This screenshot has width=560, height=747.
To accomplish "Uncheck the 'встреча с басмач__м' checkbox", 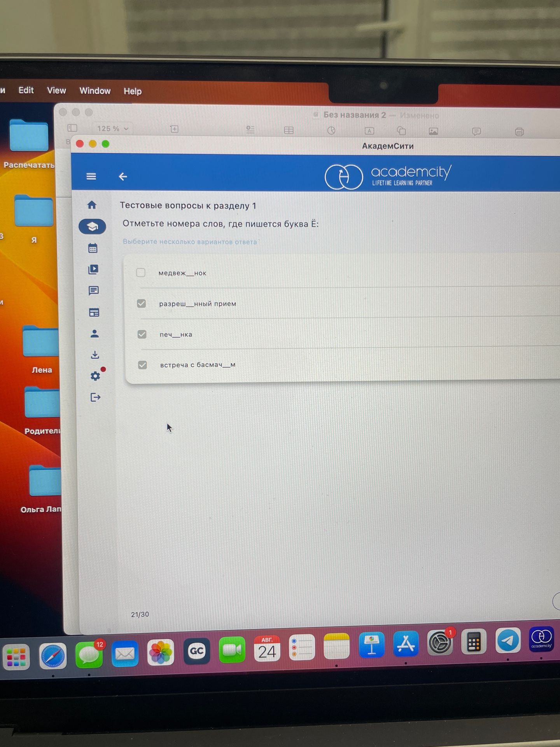I will [142, 365].
